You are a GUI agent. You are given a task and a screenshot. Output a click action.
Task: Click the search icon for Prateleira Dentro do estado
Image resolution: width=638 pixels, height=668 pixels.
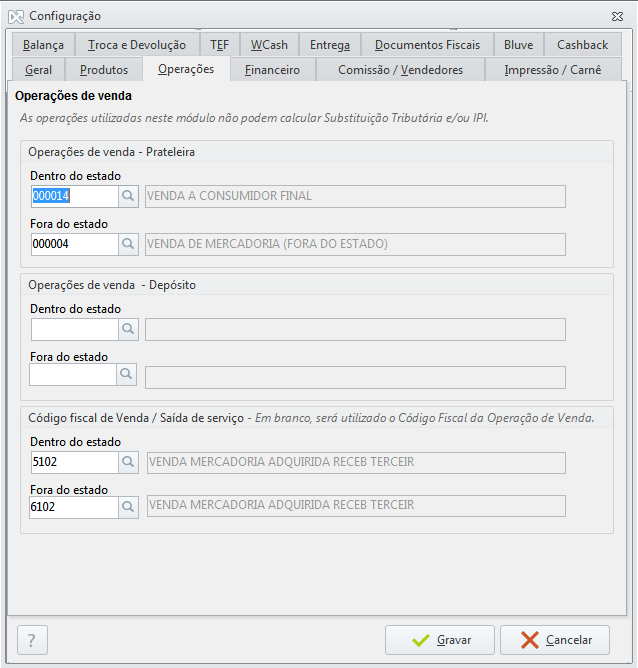point(128,196)
